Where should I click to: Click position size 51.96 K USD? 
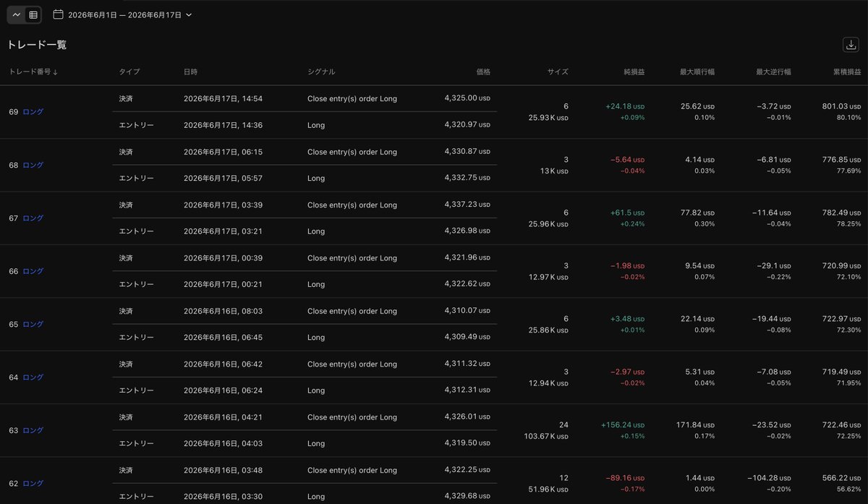(548, 489)
